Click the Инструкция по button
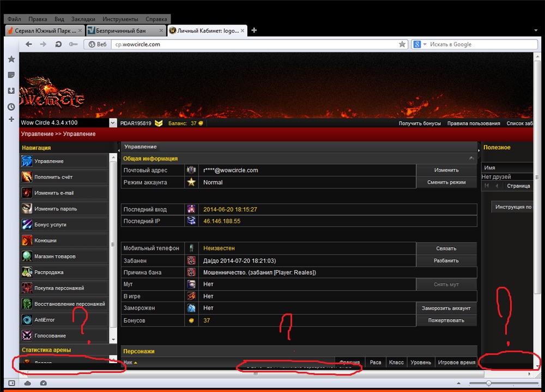Screen dimensions: 545x392 click(513, 207)
